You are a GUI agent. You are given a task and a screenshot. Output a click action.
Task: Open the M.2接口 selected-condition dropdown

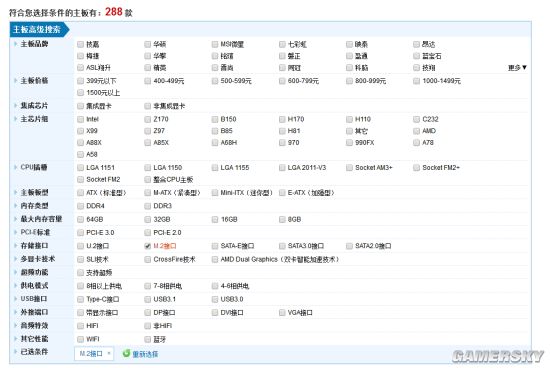click(x=94, y=354)
